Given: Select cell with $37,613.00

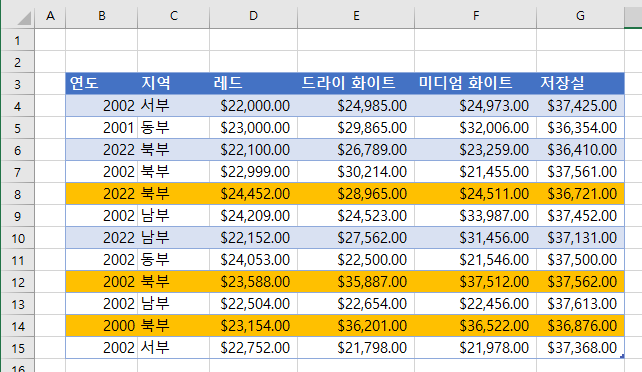Looking at the screenshot, I should pyautogui.click(x=580, y=304).
